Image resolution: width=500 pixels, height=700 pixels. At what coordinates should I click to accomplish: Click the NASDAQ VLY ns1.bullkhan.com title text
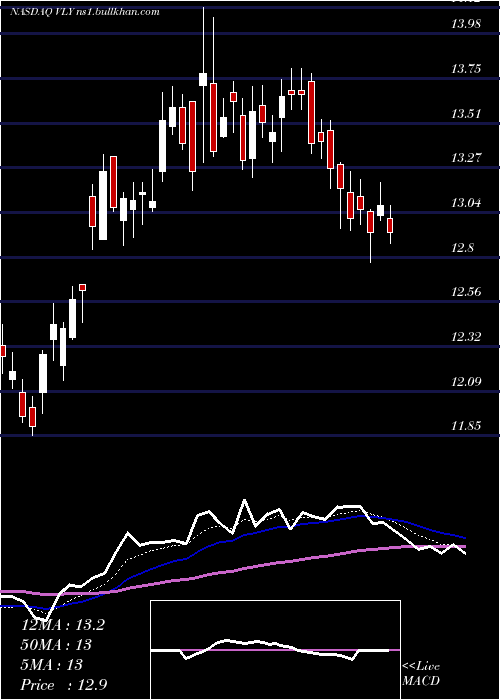click(85, 12)
